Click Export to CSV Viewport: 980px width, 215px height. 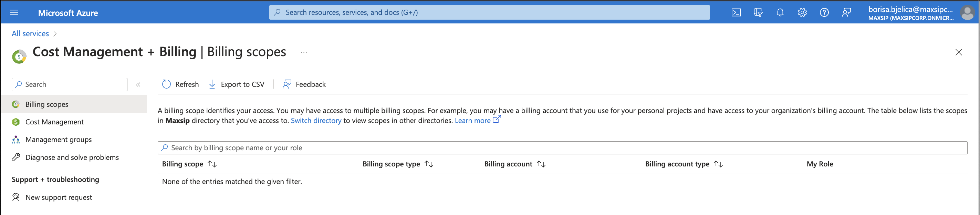[236, 84]
